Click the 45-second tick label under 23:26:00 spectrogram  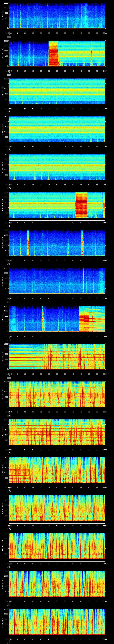point(81,184)
